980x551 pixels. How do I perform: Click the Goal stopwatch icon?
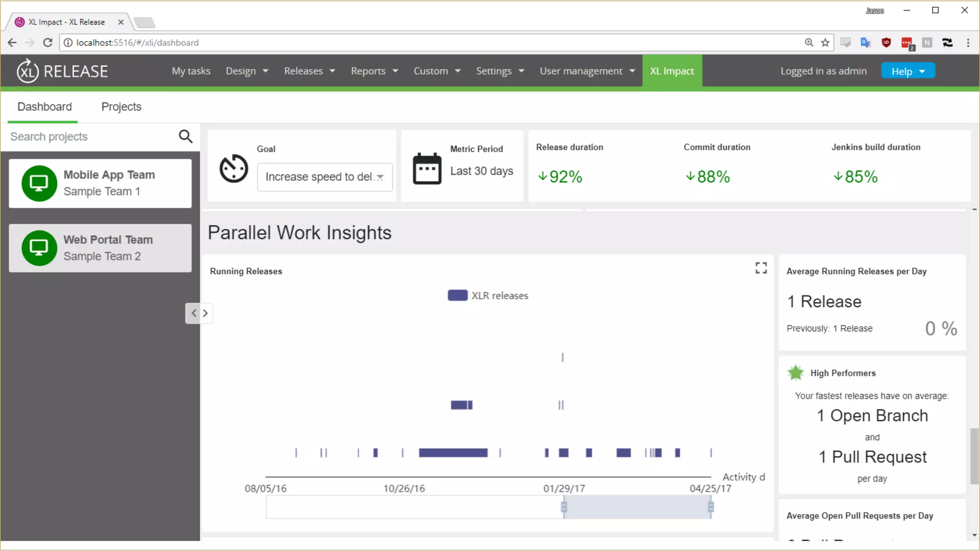234,168
